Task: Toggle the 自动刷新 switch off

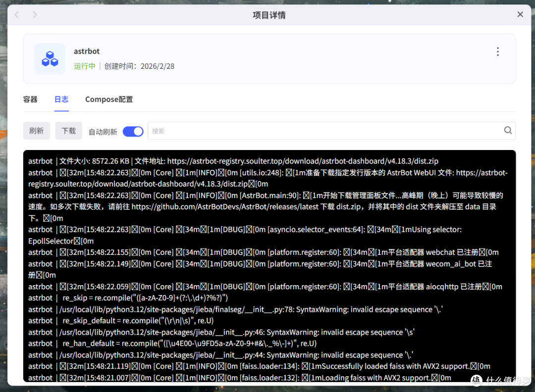Action: click(133, 132)
